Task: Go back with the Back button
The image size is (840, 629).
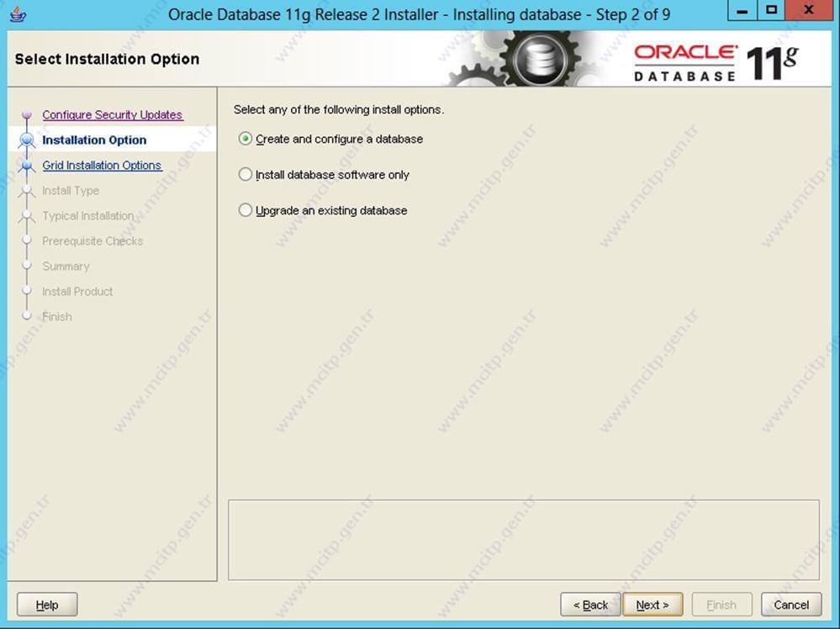Action: (590, 605)
